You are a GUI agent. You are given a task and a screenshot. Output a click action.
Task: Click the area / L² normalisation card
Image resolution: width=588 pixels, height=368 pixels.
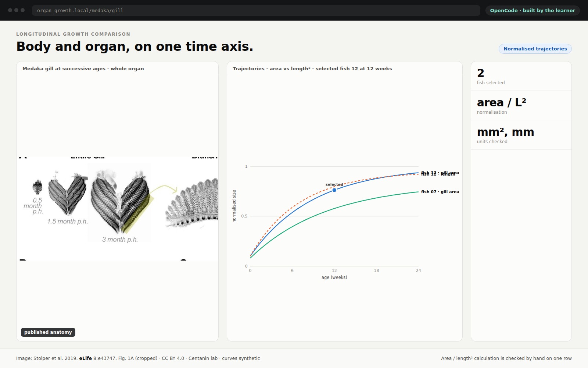(521, 106)
